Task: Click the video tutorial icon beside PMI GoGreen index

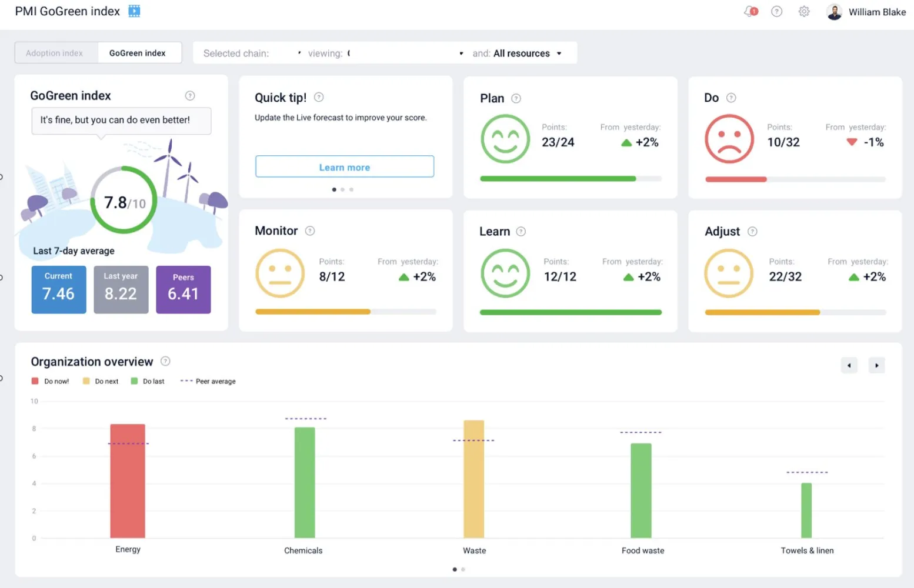Action: (x=134, y=11)
